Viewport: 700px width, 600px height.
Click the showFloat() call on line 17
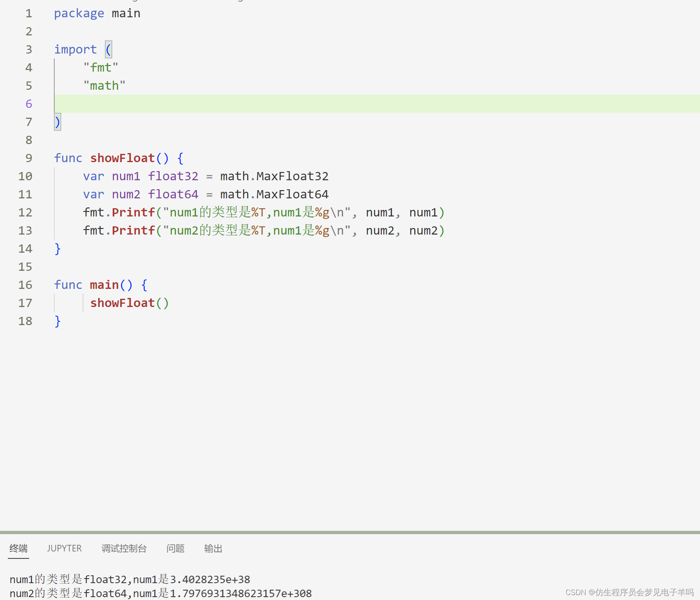[130, 303]
